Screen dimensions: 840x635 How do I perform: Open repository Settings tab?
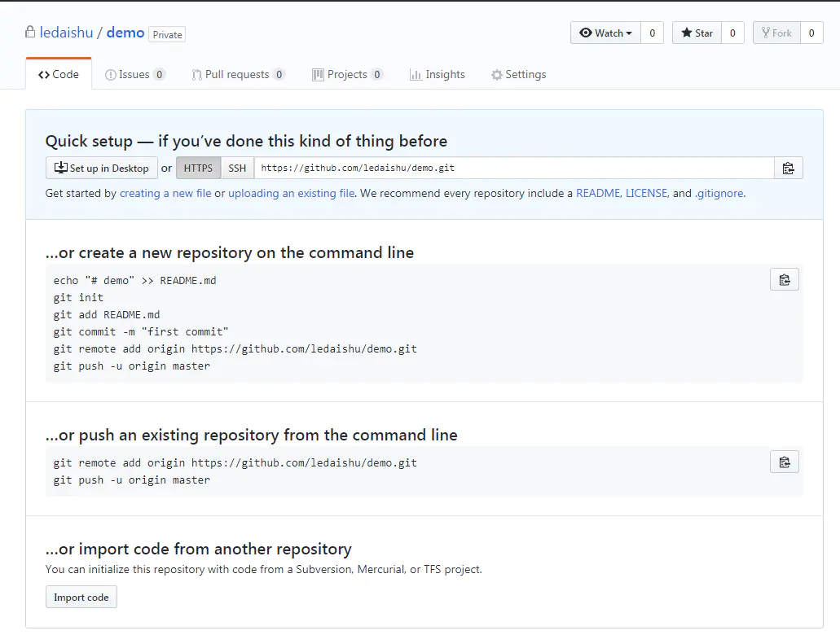(x=518, y=75)
